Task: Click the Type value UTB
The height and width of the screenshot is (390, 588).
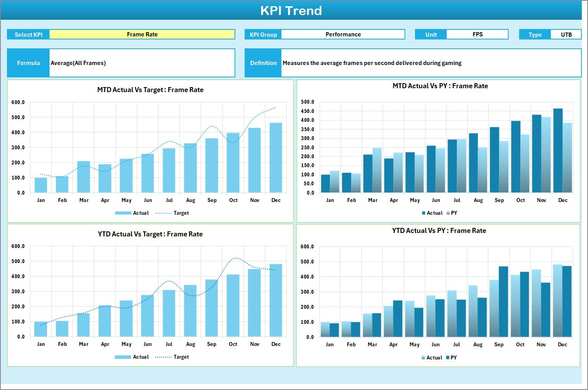Action: point(566,34)
